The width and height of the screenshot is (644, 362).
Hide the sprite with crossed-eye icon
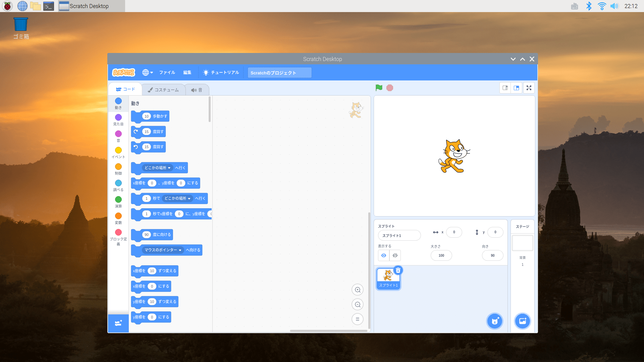coord(395,256)
